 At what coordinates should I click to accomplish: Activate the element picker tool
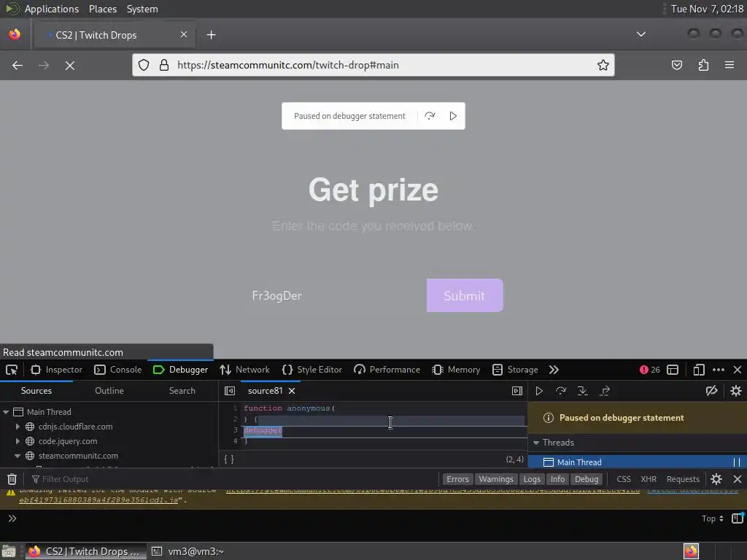click(x=12, y=370)
